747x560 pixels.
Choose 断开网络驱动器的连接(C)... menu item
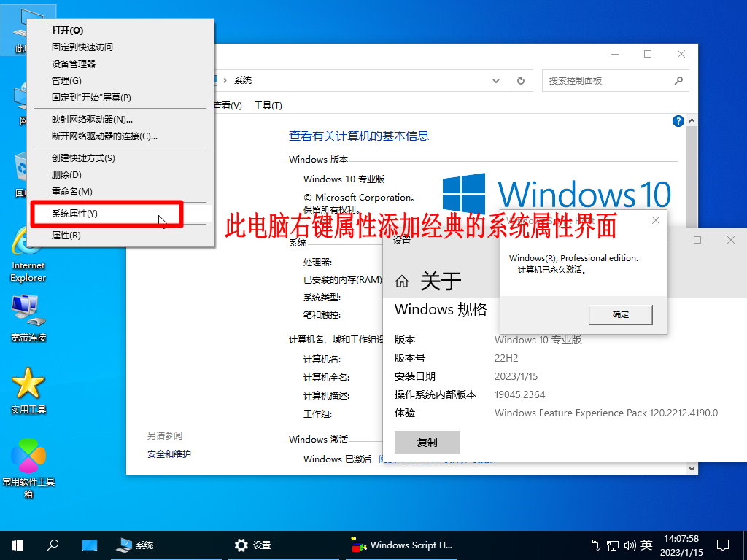coord(120,136)
